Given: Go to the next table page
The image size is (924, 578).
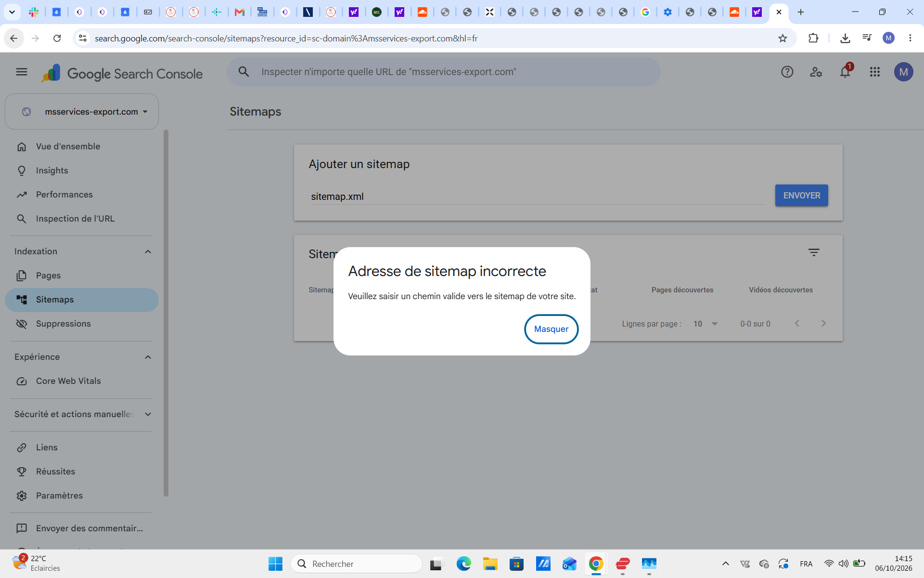Looking at the screenshot, I should 823,324.
